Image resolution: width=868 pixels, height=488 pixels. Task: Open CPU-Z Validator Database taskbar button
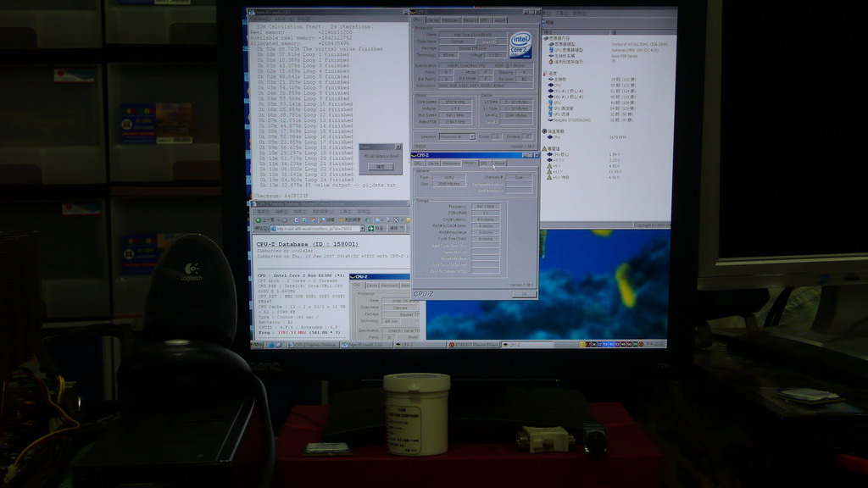click(x=314, y=345)
